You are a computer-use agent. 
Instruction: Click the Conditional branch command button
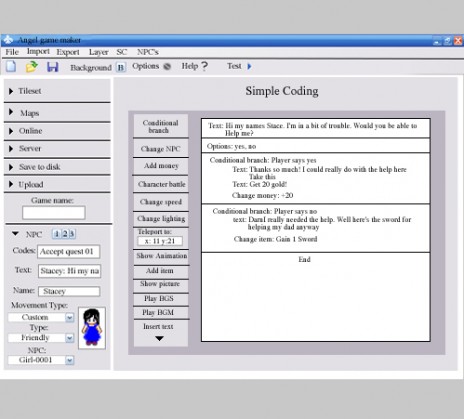(x=161, y=126)
